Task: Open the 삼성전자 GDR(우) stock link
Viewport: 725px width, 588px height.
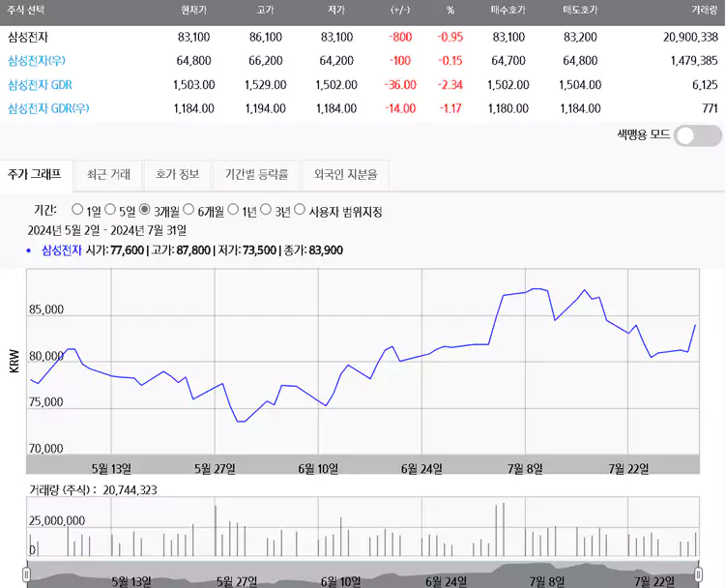Action: point(48,108)
